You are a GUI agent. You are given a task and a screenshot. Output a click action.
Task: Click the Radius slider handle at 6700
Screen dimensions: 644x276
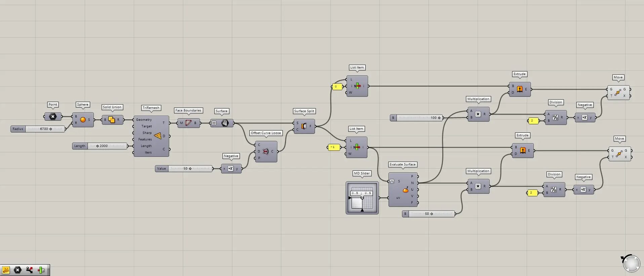point(51,129)
